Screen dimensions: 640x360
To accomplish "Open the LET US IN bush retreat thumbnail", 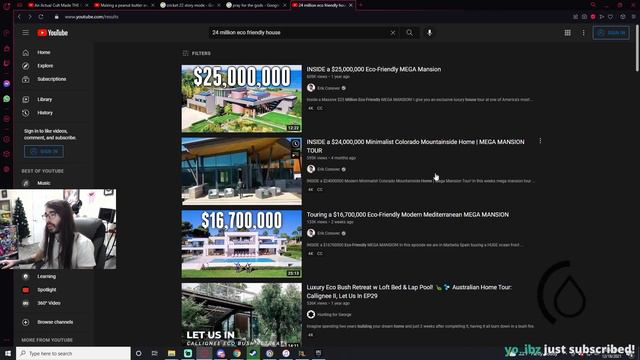I will tap(242, 315).
